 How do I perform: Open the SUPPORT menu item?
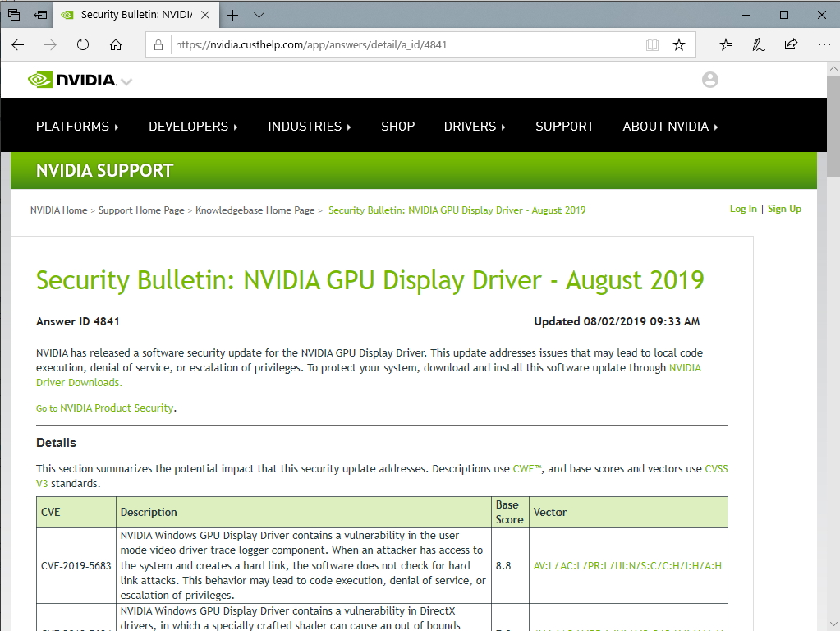tap(565, 127)
